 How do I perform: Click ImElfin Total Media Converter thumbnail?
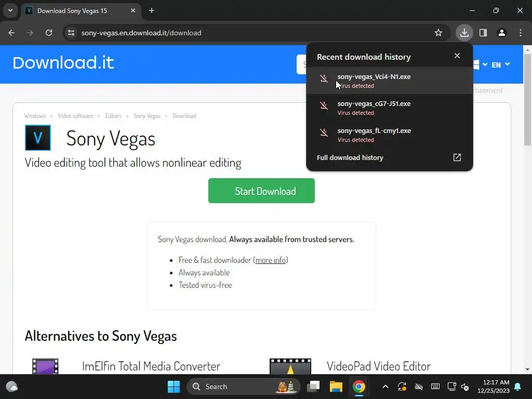[45, 366]
